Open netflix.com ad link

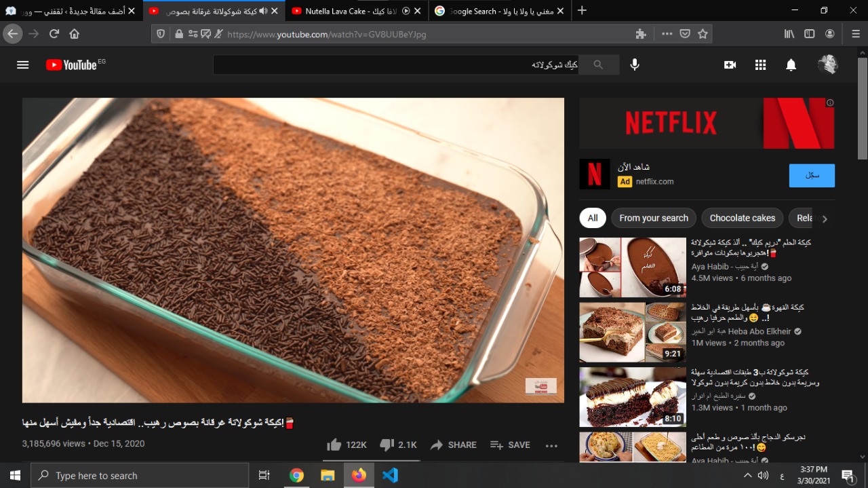(x=654, y=182)
